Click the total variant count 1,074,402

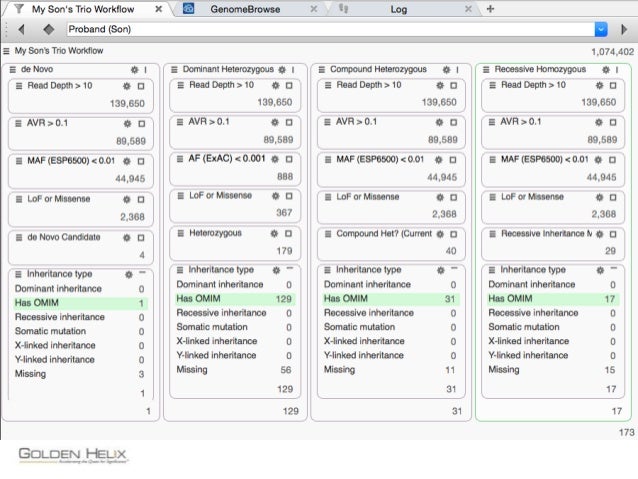612,52
